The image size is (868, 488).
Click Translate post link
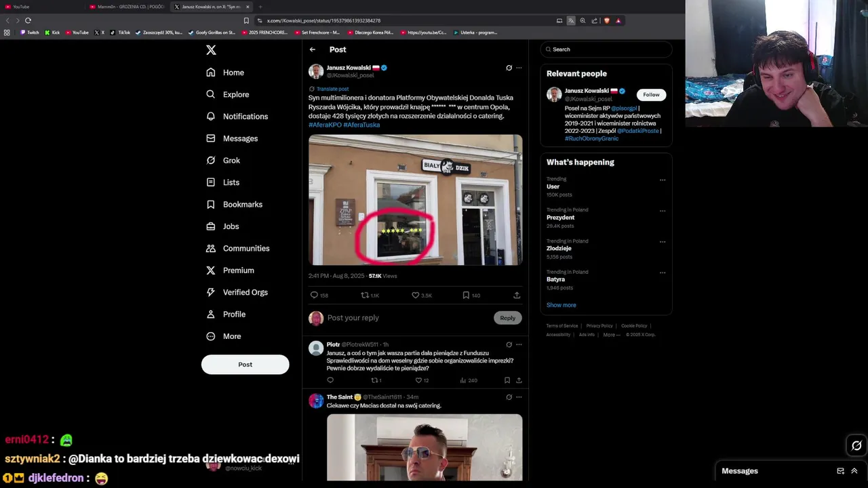(332, 89)
